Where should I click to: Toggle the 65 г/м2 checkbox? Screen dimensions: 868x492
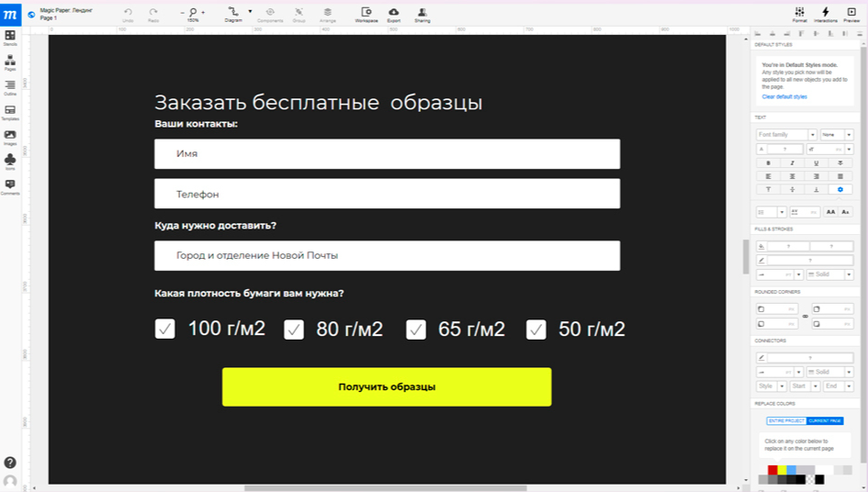pos(416,330)
